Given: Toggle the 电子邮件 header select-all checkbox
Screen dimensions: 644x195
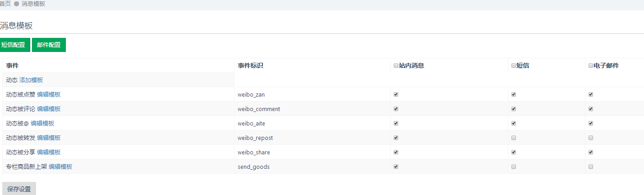Looking at the screenshot, I should coord(591,65).
